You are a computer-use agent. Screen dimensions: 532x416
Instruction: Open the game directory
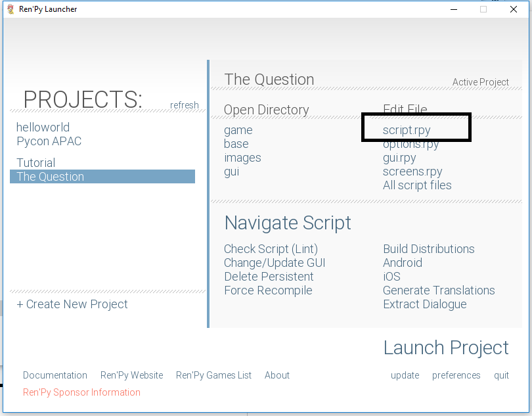(238, 130)
